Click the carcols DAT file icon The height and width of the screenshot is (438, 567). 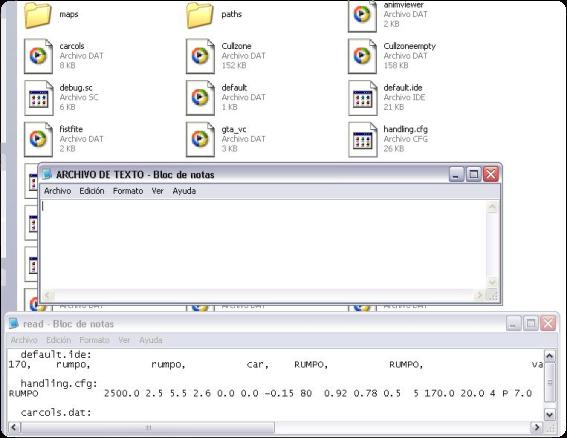click(x=38, y=56)
